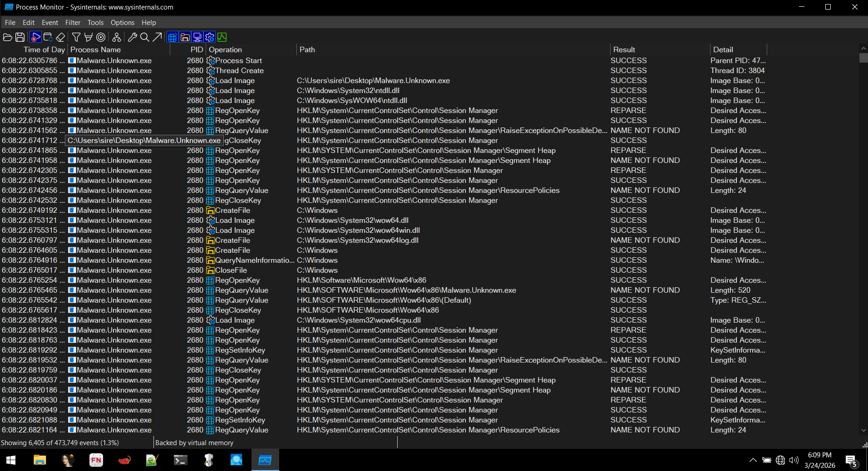Open the Filter funnel icon
Viewport: 868px width, 471px height.
(76, 37)
